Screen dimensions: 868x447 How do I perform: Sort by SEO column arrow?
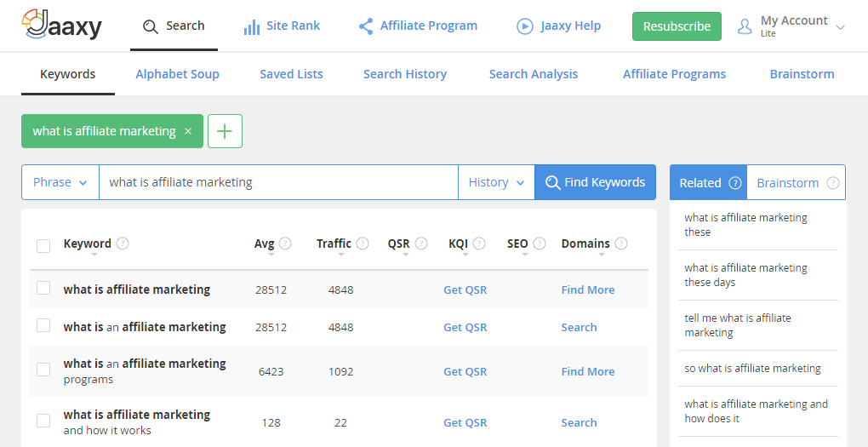pos(525,255)
